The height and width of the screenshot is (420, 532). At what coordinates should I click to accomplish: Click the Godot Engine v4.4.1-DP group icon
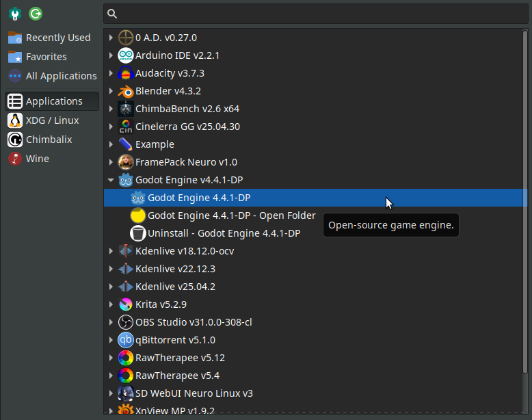coord(126,180)
